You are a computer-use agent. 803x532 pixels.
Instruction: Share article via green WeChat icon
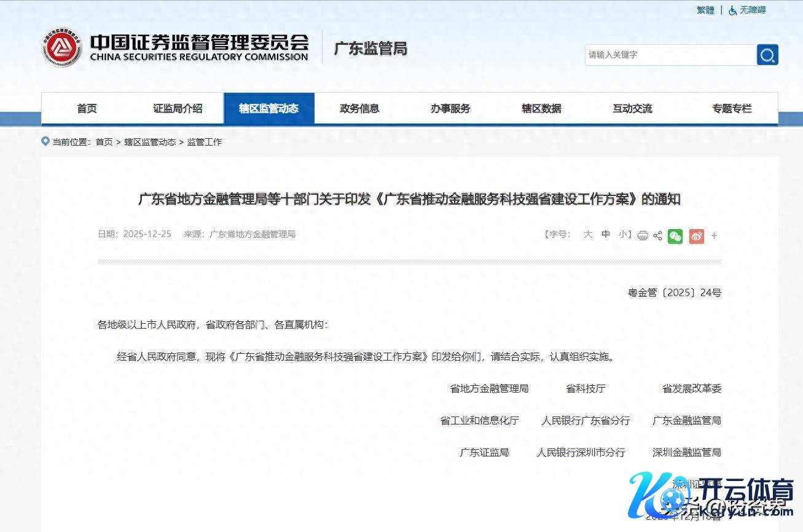675,235
